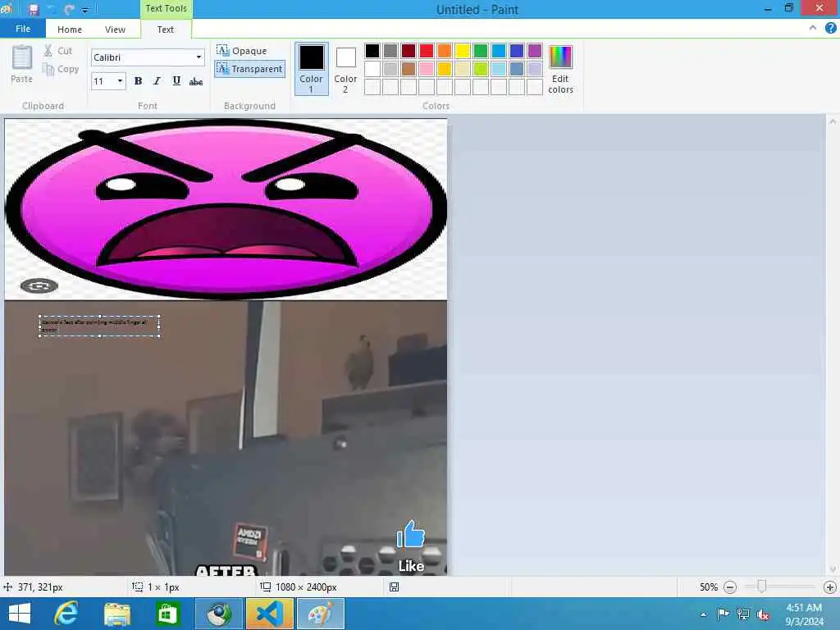Switch to the View tab
840x630 pixels.
pyautogui.click(x=115, y=30)
